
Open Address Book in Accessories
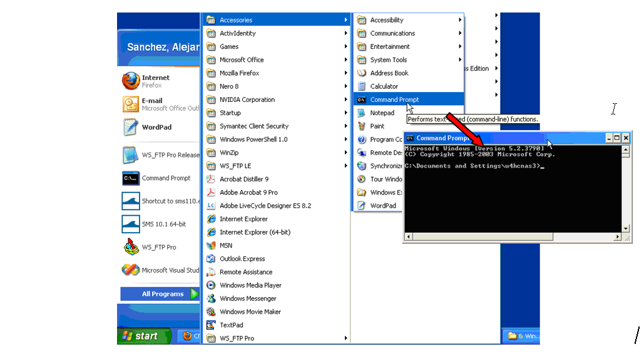click(409, 73)
